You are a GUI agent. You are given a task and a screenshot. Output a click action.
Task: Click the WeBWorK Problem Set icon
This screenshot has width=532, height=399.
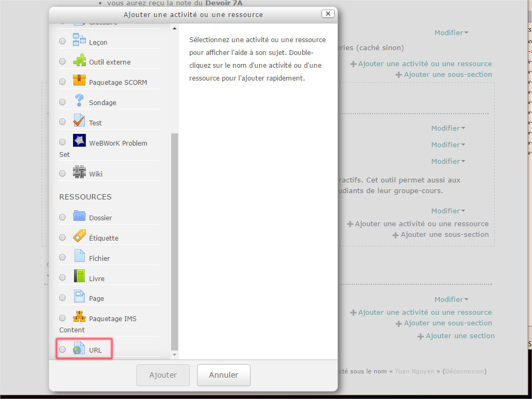pos(79,141)
